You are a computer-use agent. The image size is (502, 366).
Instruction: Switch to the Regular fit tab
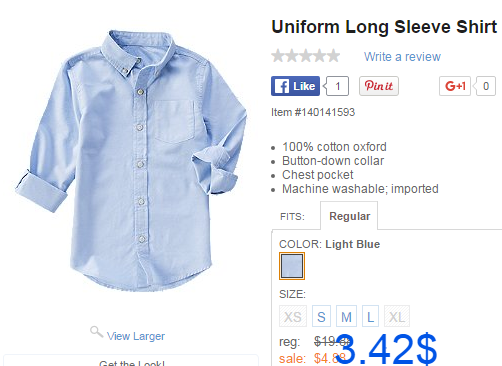click(349, 216)
